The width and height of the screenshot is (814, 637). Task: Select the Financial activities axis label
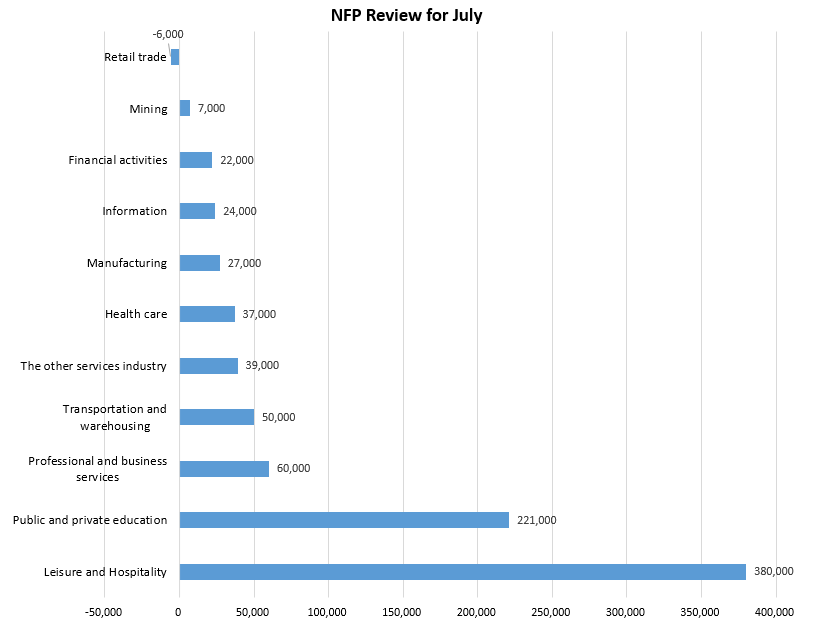[x=117, y=160]
